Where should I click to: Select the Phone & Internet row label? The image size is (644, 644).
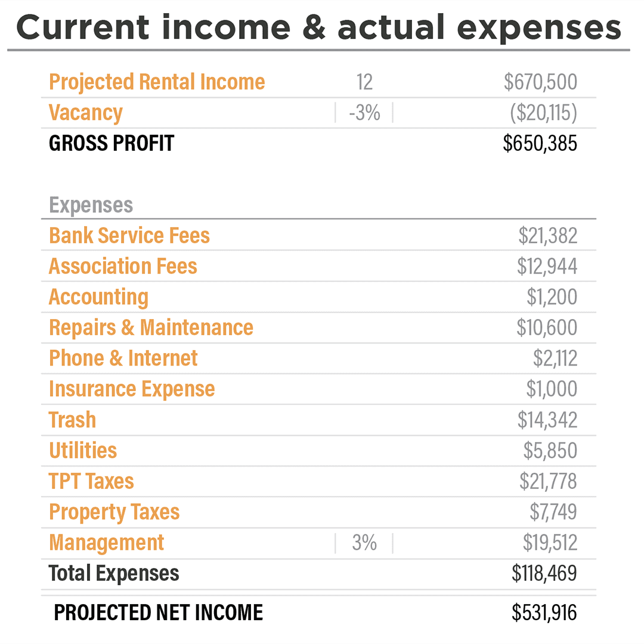123,358
